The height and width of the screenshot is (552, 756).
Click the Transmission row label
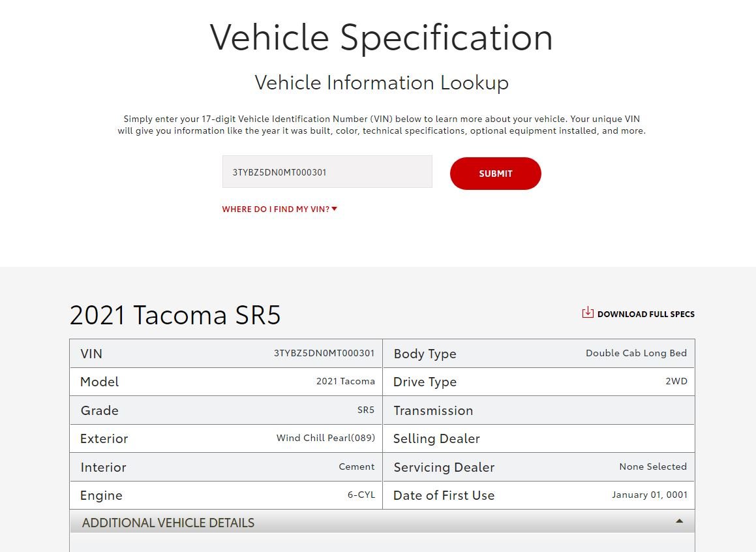coord(433,411)
